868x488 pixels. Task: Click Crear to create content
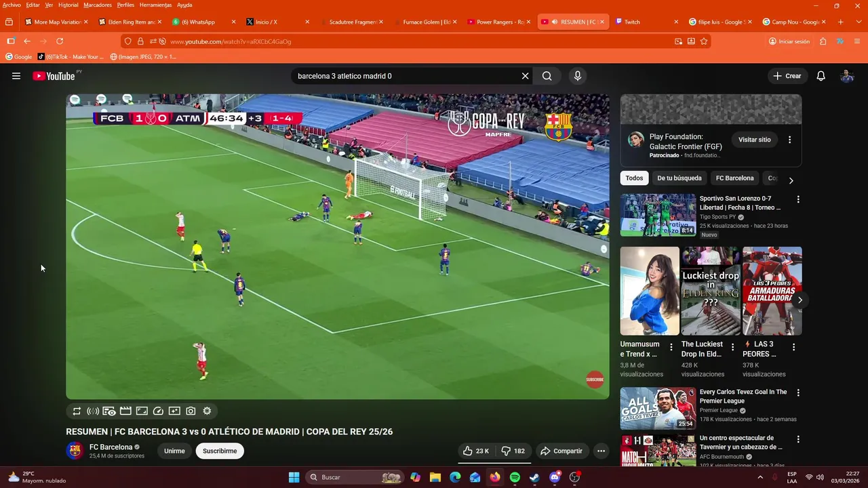click(x=787, y=76)
